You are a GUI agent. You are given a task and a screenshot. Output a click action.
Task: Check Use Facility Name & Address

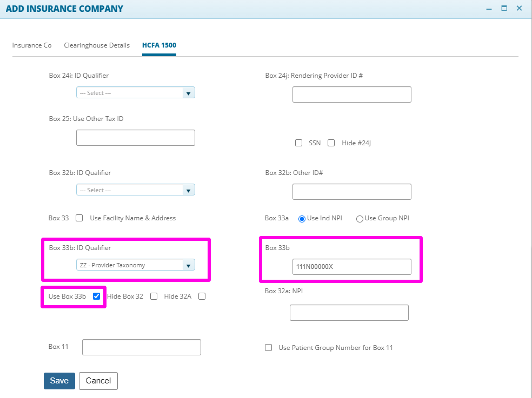79,218
